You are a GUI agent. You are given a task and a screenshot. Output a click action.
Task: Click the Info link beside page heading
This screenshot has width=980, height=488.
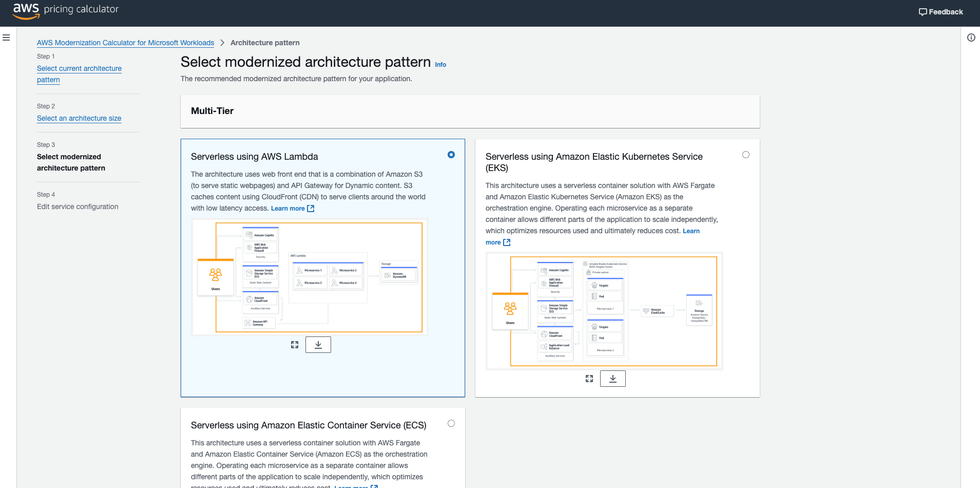pos(440,65)
